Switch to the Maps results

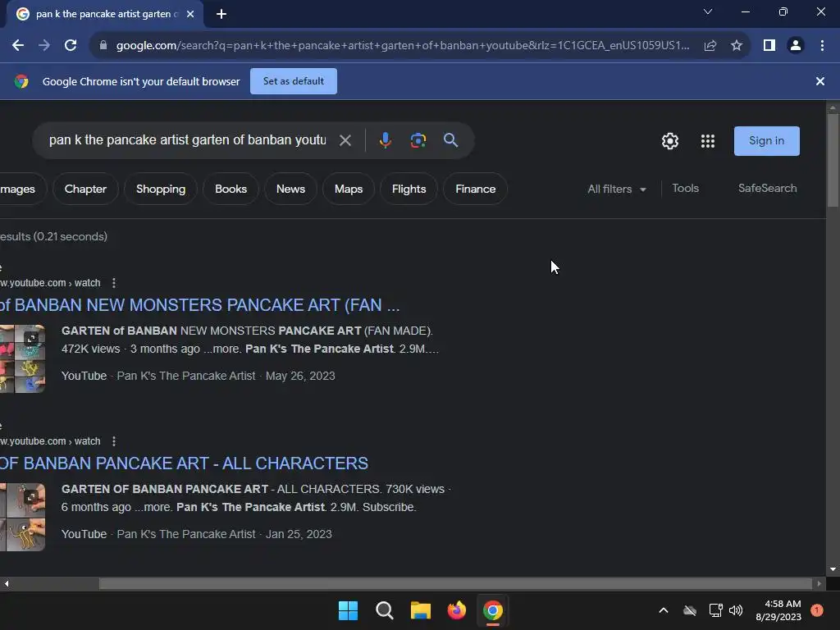tap(349, 189)
